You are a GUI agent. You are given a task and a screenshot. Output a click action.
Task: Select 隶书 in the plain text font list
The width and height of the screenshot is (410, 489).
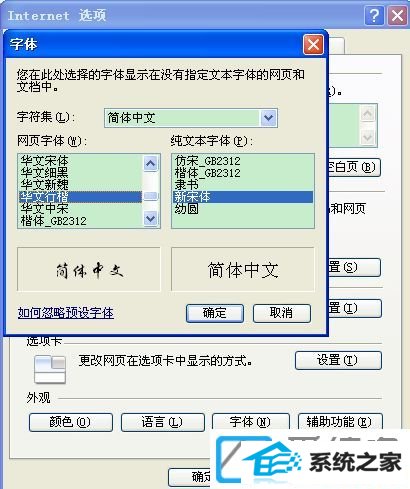(x=186, y=185)
